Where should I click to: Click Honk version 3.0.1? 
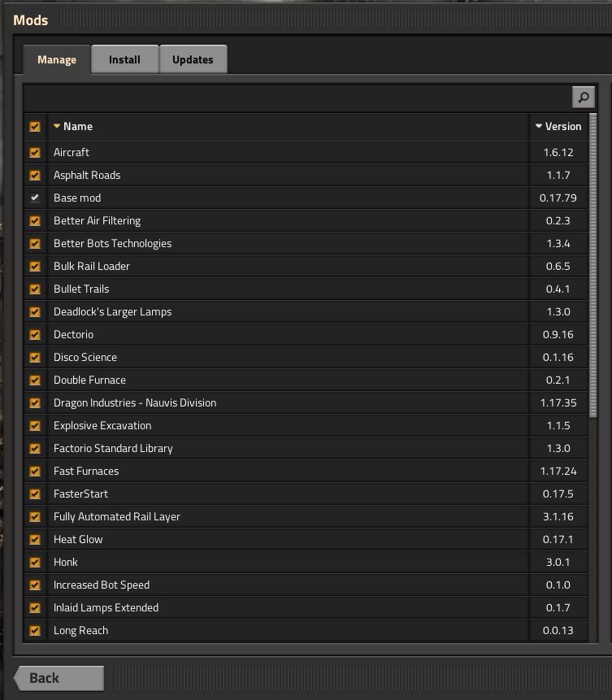click(558, 562)
